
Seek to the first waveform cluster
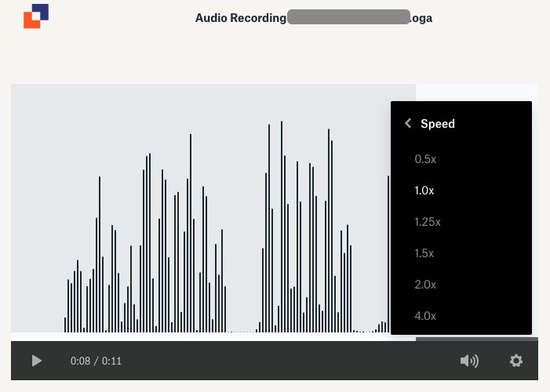[x=145, y=259]
